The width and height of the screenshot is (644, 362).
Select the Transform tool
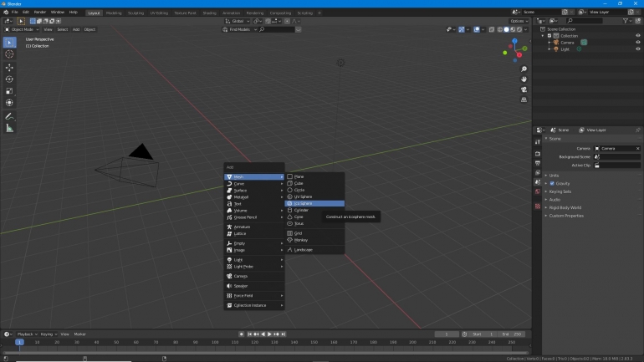pos(9,103)
